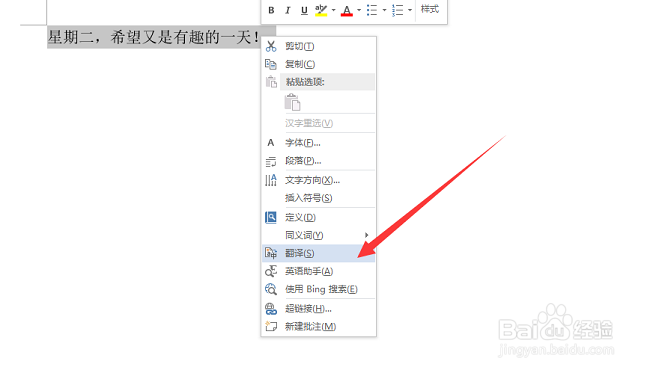Choose 翻译(S) menu entry
The image size is (650, 373).
click(318, 253)
